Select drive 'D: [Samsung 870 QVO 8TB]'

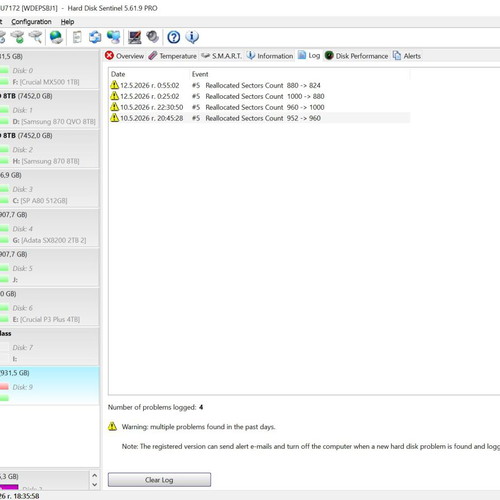click(x=54, y=122)
